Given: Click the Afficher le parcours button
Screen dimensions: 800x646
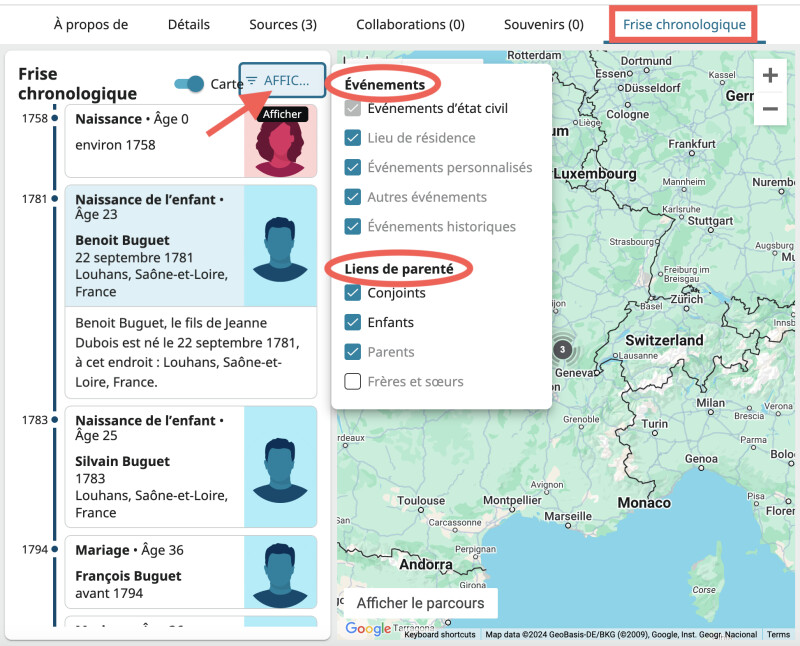Looking at the screenshot, I should [420, 603].
